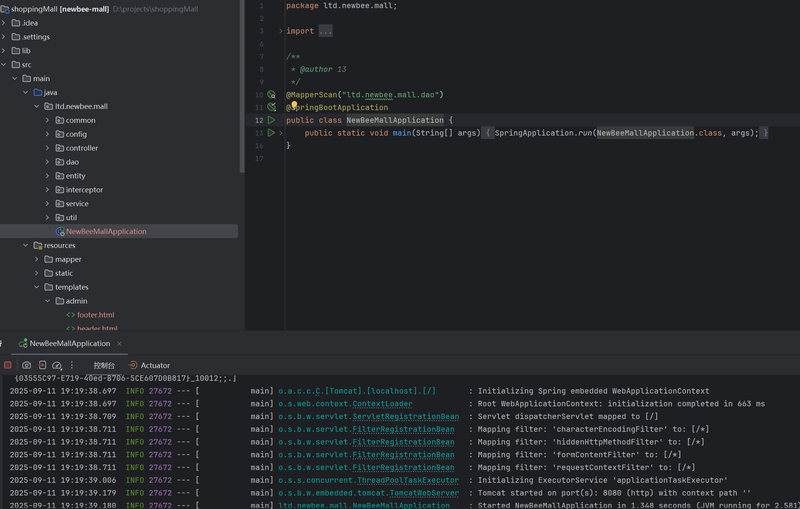The height and width of the screenshot is (509, 800).
Task: Open the profiler gauge icon in run toolbar
Action: 57,365
